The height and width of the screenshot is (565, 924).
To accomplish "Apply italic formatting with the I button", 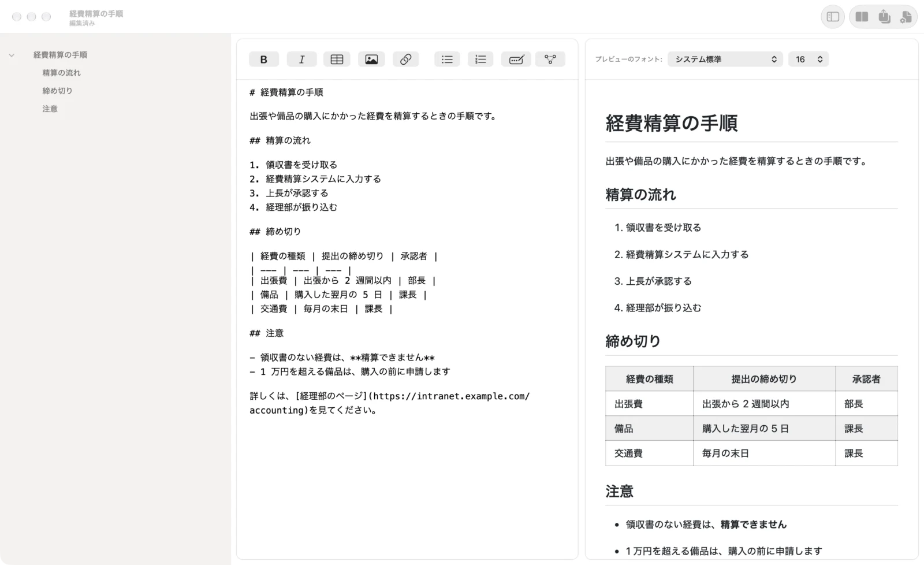I will tap(301, 59).
